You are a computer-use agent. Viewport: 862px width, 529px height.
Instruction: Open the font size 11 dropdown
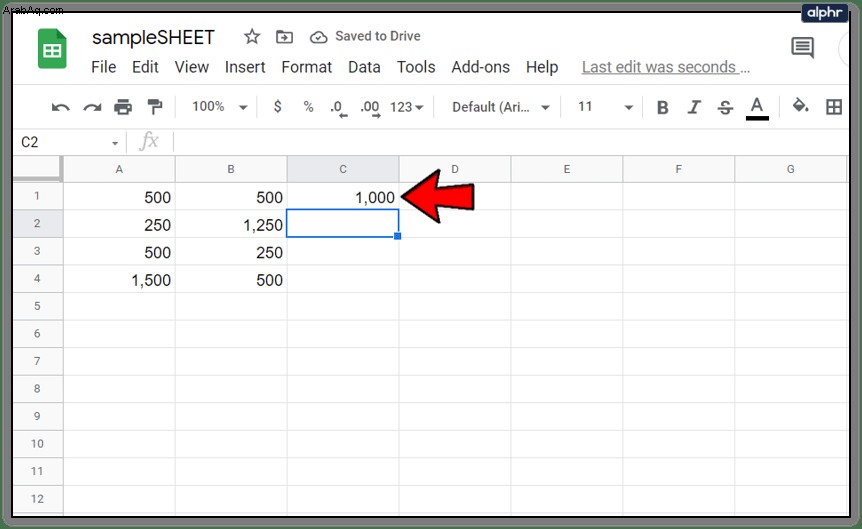click(605, 107)
